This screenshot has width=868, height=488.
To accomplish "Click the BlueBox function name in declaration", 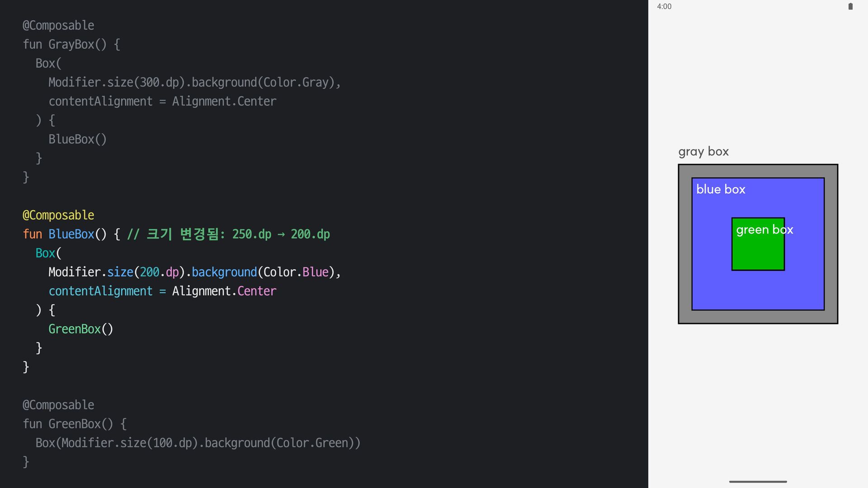I will (71, 234).
